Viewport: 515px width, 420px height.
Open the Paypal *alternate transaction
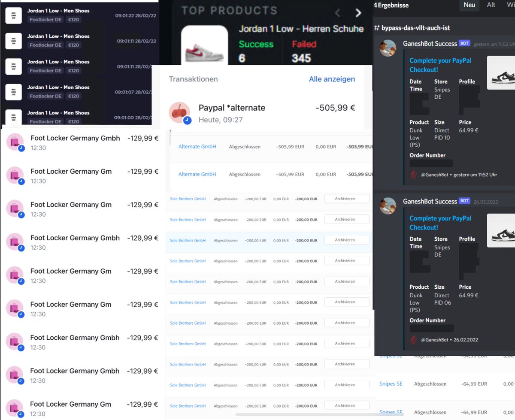point(262,113)
